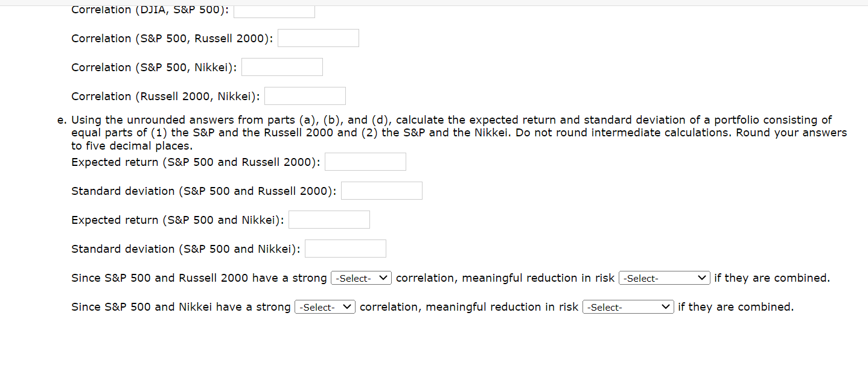
Task: Click the Correlation (S&P 500, Nikkei) input field
Action: coord(282,66)
